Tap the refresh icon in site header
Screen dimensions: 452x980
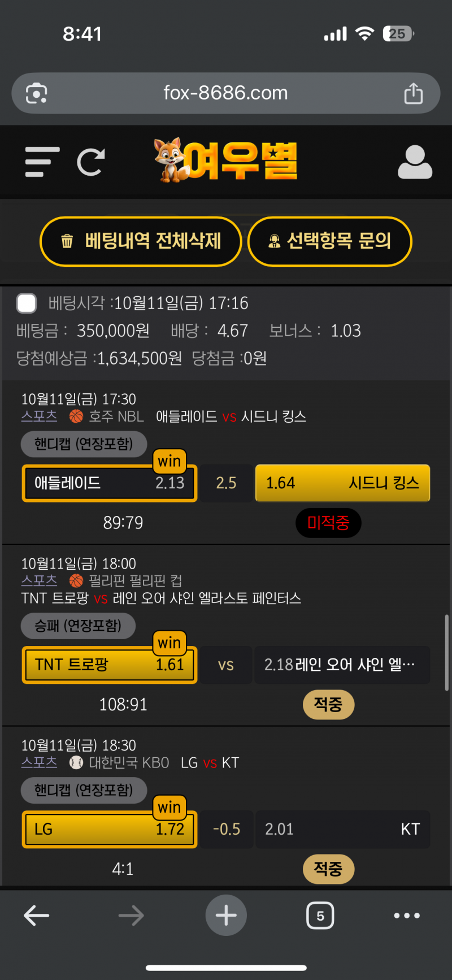click(x=91, y=162)
